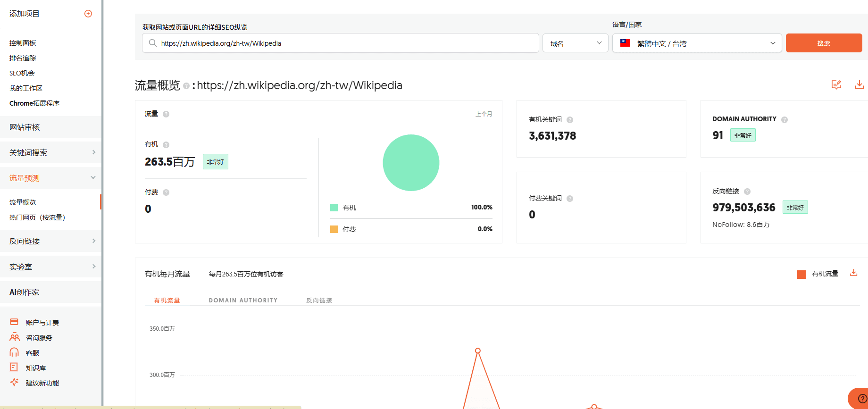Download the organic monthly traffic chart
Image resolution: width=868 pixels, height=409 pixels.
click(853, 273)
